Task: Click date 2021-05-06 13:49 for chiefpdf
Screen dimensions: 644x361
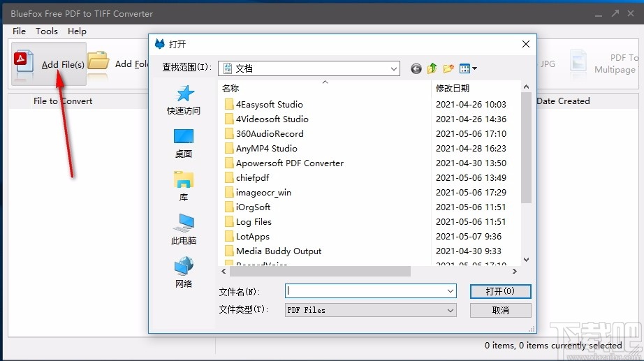Action: pos(471,178)
